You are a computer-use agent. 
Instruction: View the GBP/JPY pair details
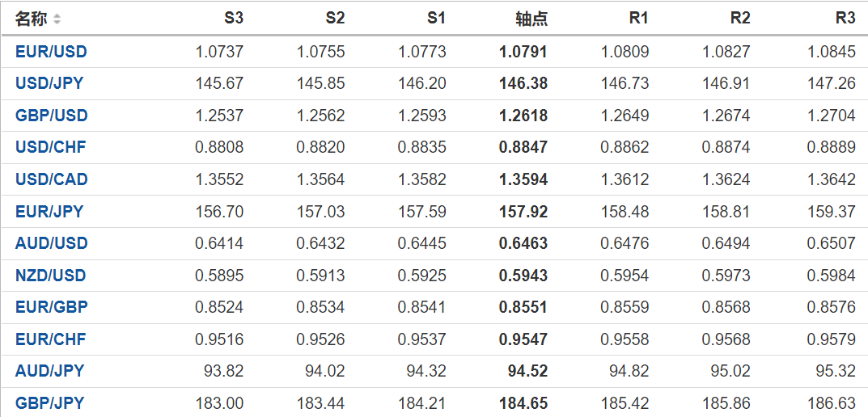pyautogui.click(x=49, y=403)
